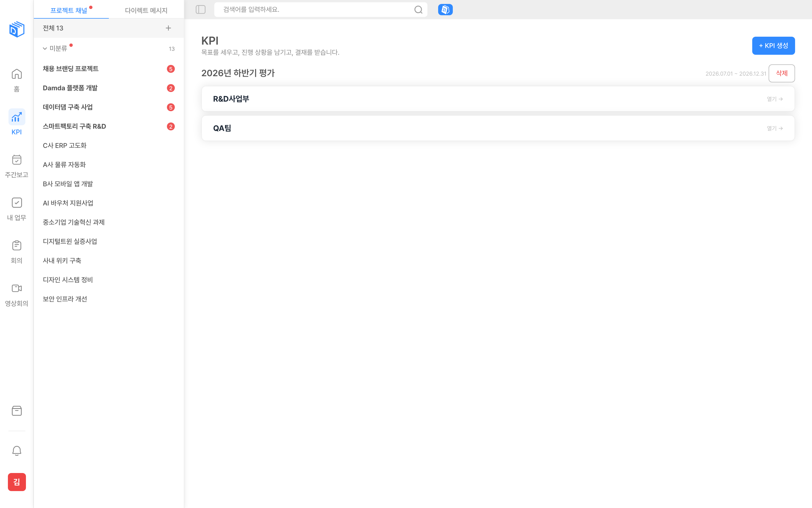This screenshot has height=508, width=812.
Task: Open notifications bell icon
Action: [16, 450]
